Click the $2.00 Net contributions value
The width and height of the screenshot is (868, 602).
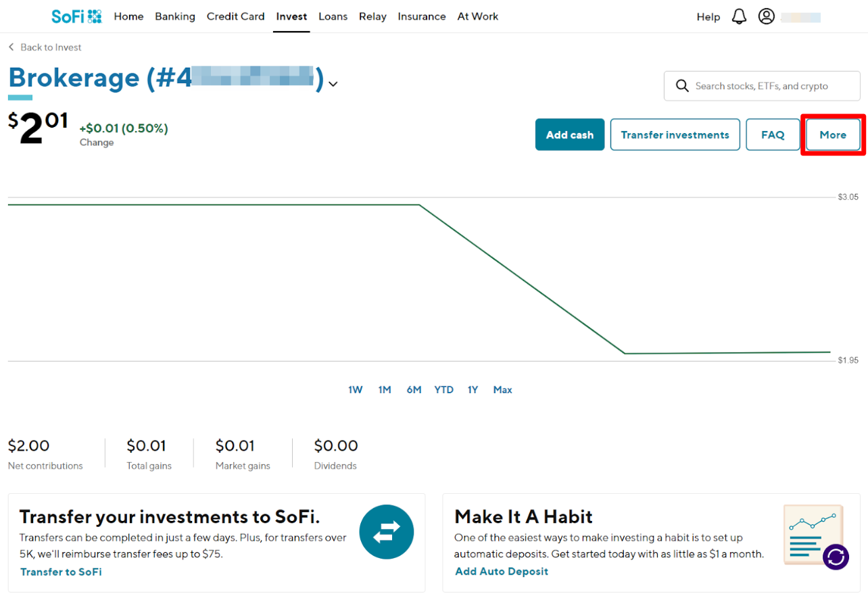coord(28,446)
